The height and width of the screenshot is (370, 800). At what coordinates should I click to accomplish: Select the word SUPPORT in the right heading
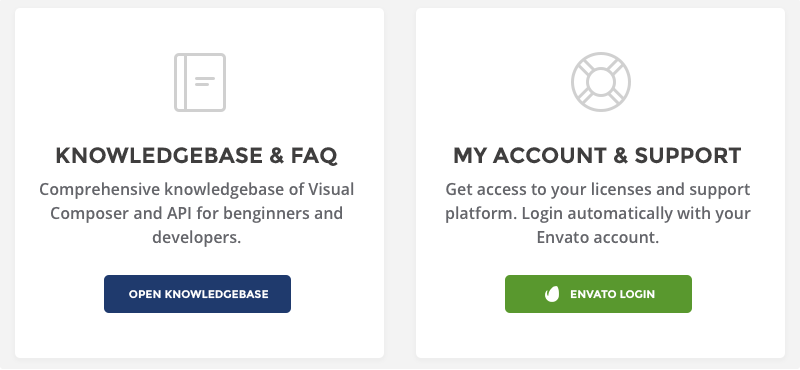[688, 156]
